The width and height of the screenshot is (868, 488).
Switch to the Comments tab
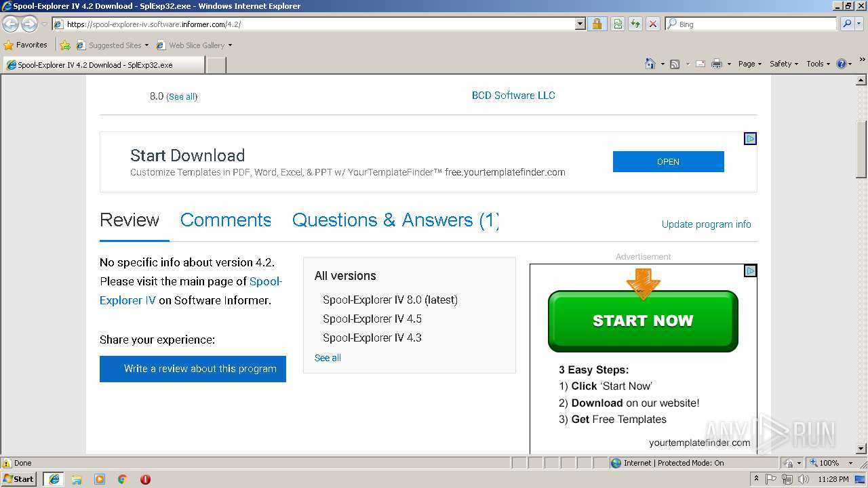(226, 220)
